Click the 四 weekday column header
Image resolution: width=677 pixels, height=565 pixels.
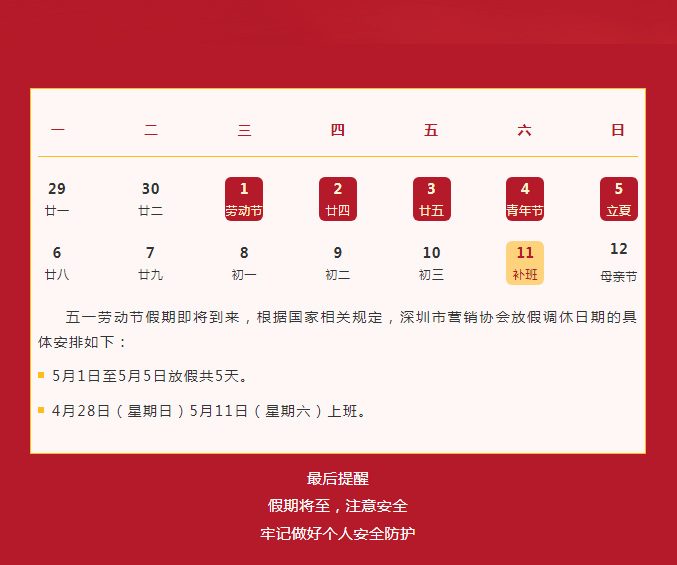coord(338,130)
